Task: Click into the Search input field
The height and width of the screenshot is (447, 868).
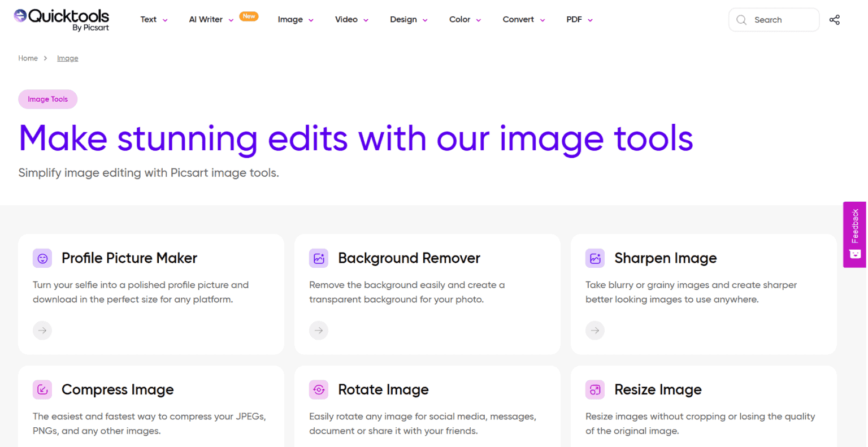Action: click(774, 20)
